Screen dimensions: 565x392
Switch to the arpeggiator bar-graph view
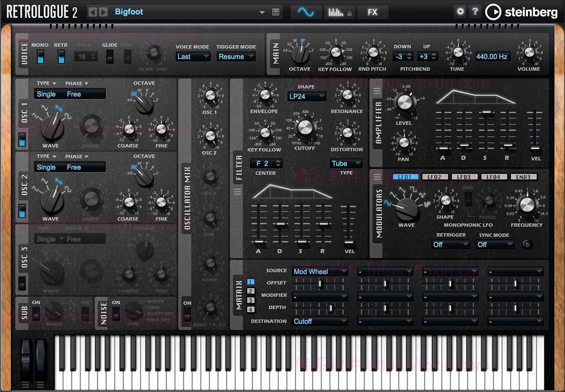(x=337, y=12)
